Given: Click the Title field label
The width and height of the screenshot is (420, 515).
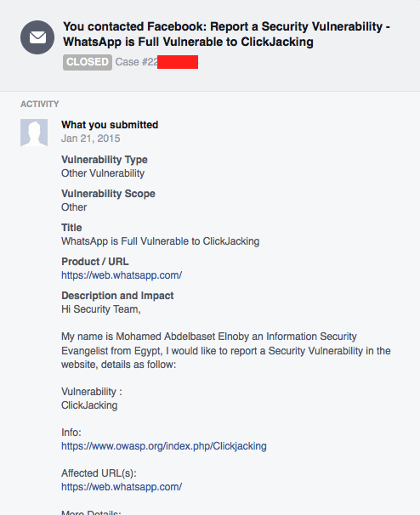Looking at the screenshot, I should coord(71,228).
